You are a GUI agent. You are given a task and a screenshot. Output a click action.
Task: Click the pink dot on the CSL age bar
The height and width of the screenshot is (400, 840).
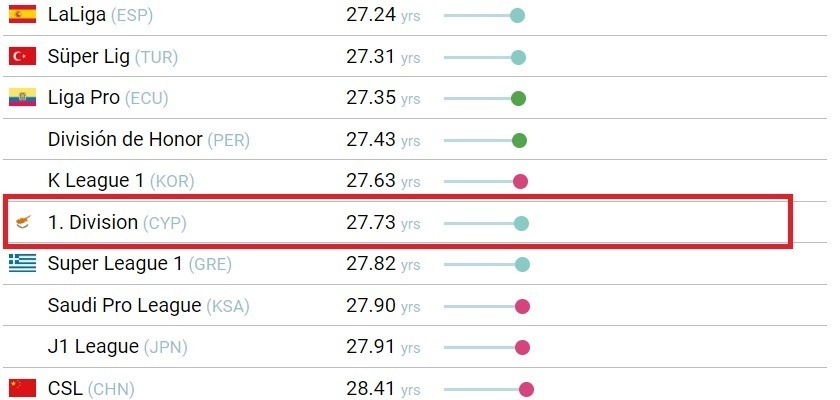[x=526, y=389]
